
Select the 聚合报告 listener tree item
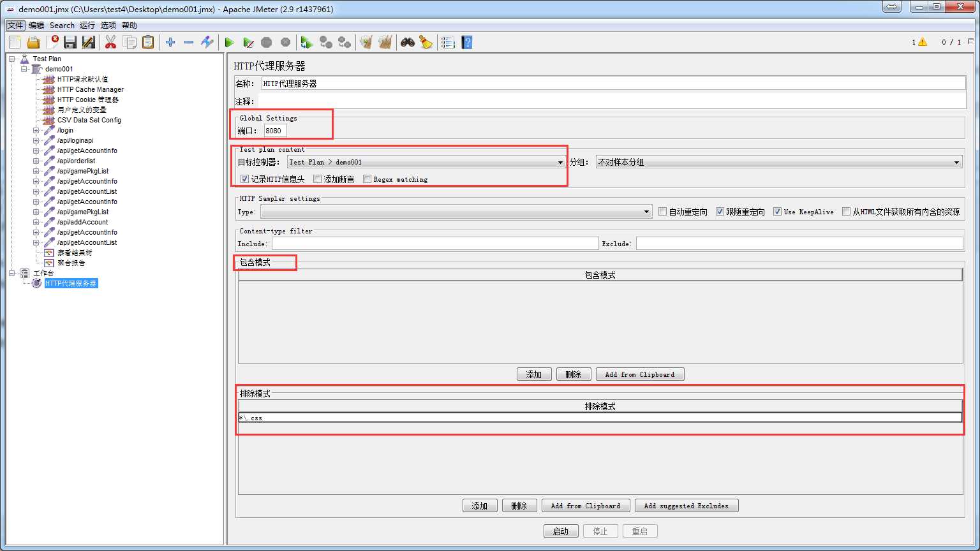(x=71, y=263)
